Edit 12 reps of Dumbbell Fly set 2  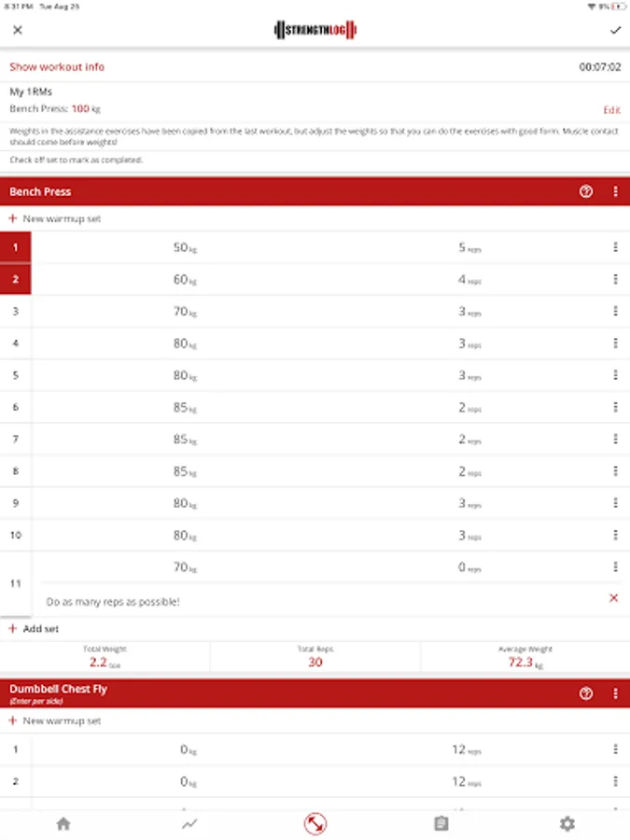pyautogui.click(x=467, y=782)
